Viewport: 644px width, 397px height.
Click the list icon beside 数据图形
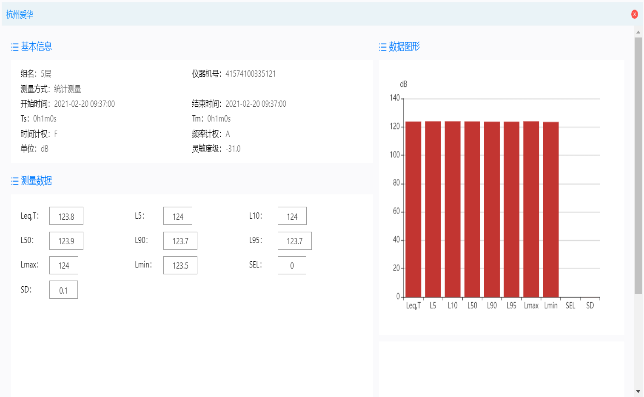tap(382, 47)
